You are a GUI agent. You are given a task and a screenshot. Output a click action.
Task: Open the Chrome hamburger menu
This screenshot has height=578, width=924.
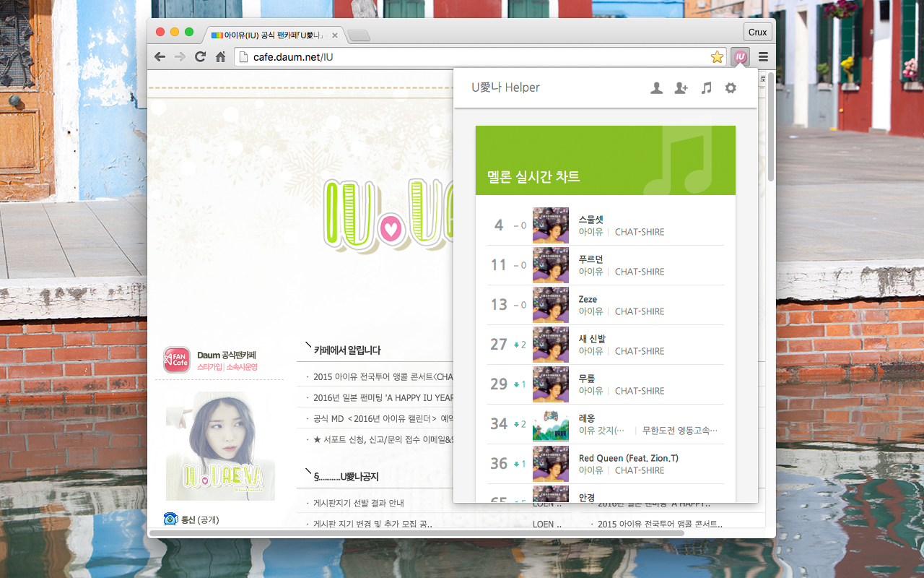(x=763, y=56)
